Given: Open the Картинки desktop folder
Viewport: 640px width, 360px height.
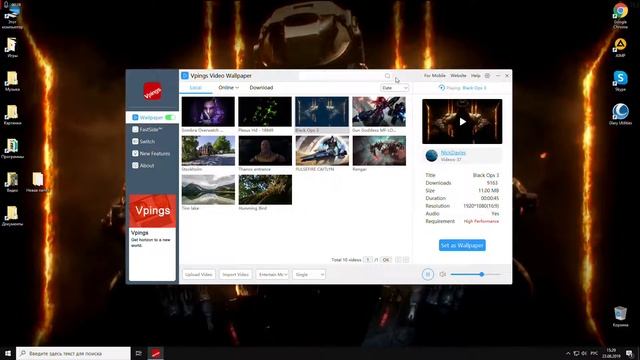Looking at the screenshot, I should coord(12,115).
